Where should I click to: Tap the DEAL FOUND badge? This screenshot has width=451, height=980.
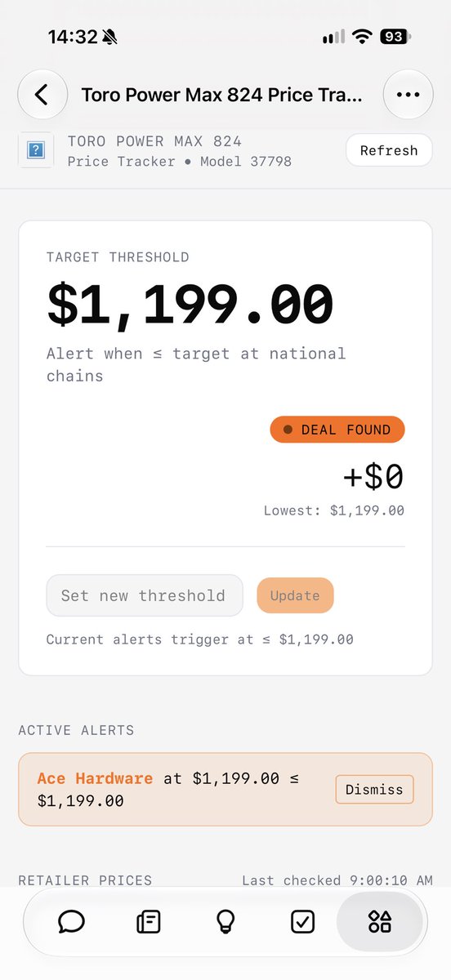tap(337, 430)
